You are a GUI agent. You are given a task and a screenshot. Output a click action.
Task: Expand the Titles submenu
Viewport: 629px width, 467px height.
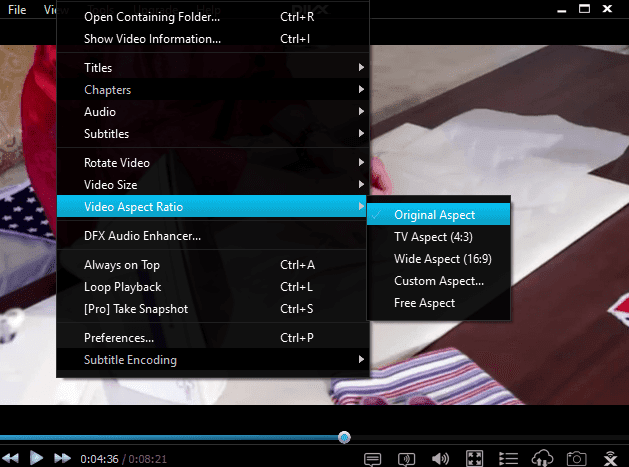(x=213, y=67)
